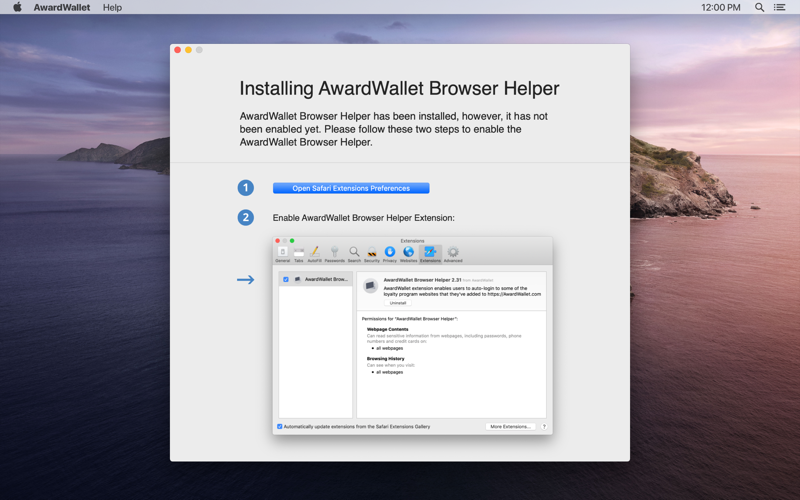Click the step 1 numbered badge
The width and height of the screenshot is (800, 500).
pos(245,188)
